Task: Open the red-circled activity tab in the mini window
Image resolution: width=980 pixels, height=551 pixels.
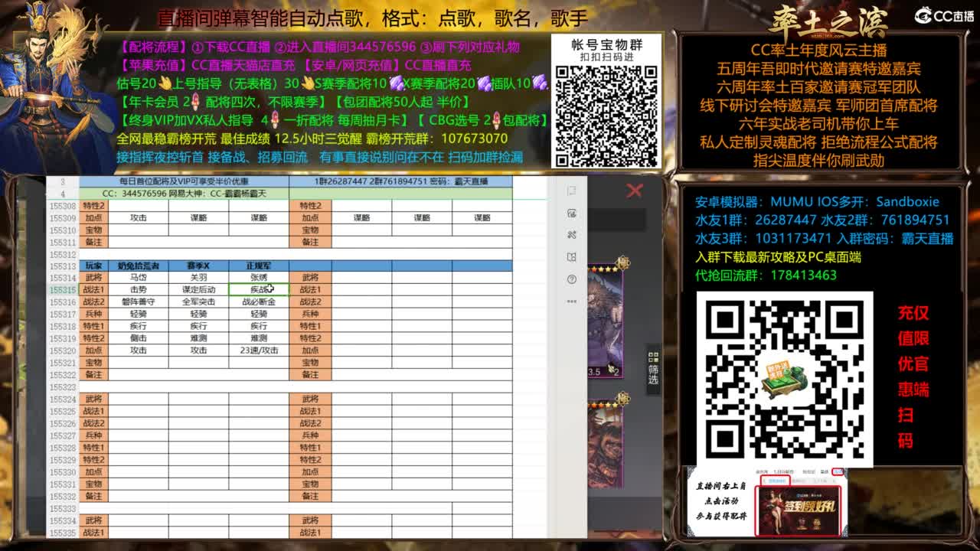Action: [776, 480]
